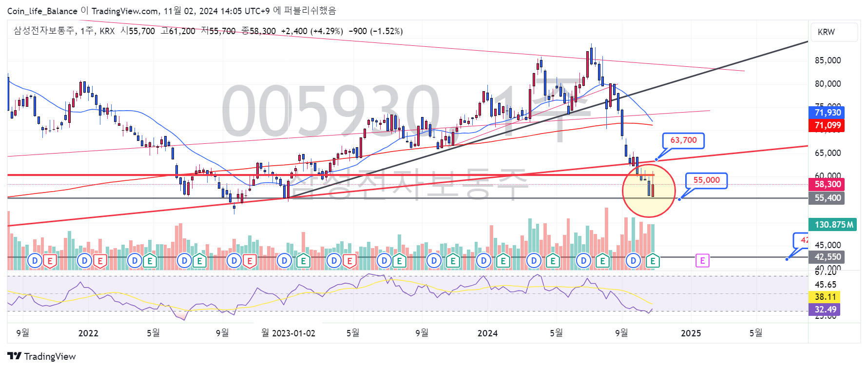Click the blue 71,930 price label
Screen dimensions: 868x369
click(827, 113)
